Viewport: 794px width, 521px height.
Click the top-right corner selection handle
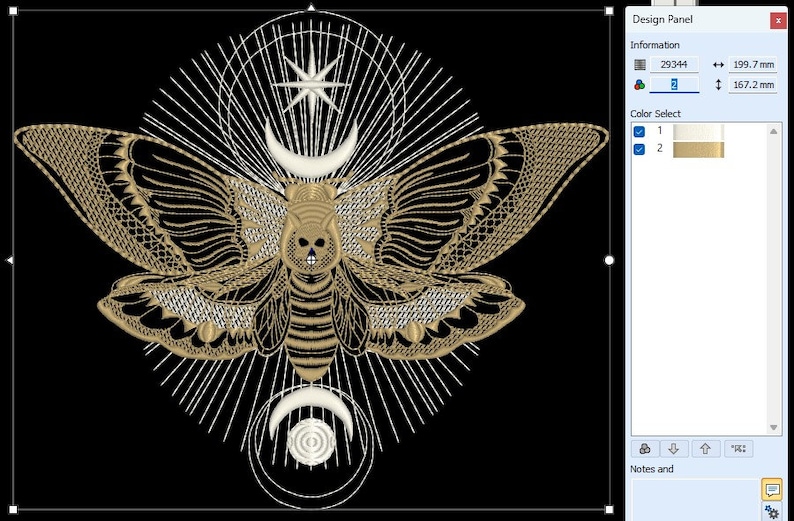(609, 11)
